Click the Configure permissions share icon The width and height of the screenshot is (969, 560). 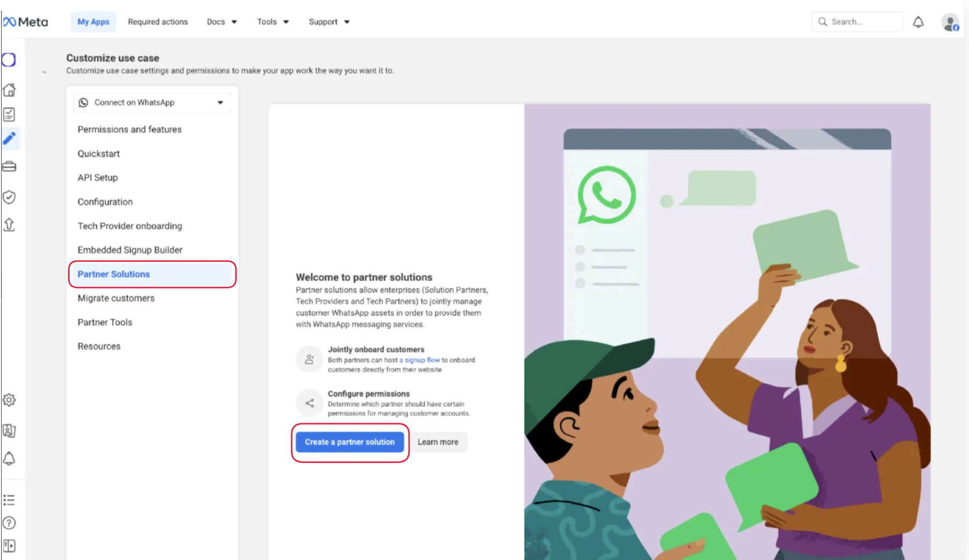[x=310, y=403]
